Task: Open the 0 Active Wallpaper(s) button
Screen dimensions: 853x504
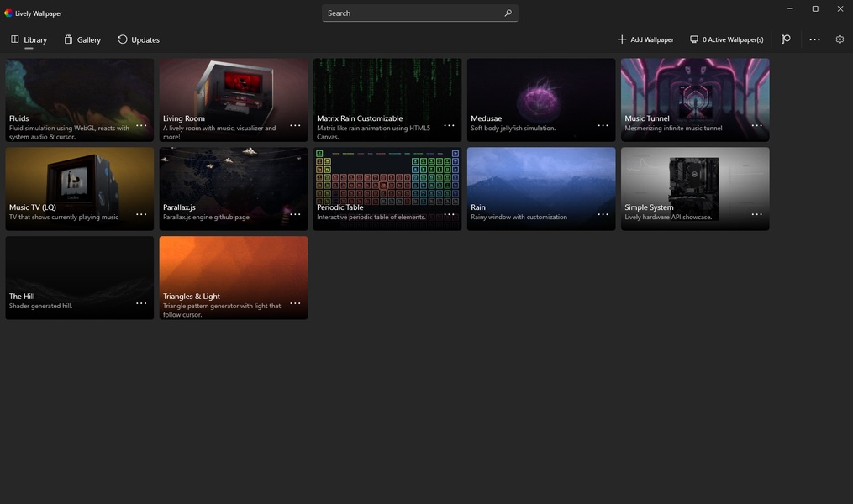Action: pos(726,39)
